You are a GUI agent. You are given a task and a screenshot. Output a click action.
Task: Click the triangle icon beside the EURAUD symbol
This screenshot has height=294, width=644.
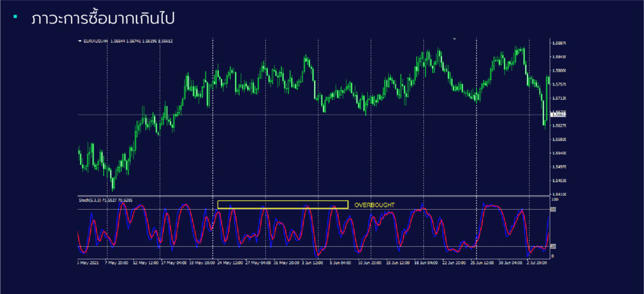(79, 41)
